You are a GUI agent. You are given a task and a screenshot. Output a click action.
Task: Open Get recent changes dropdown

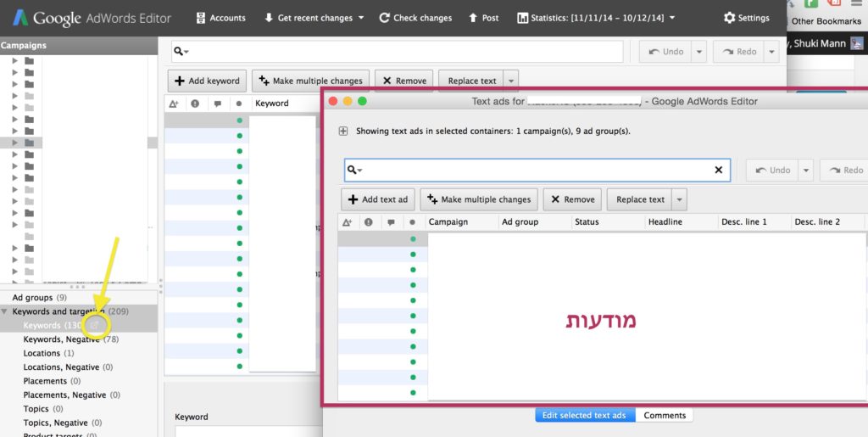point(314,18)
